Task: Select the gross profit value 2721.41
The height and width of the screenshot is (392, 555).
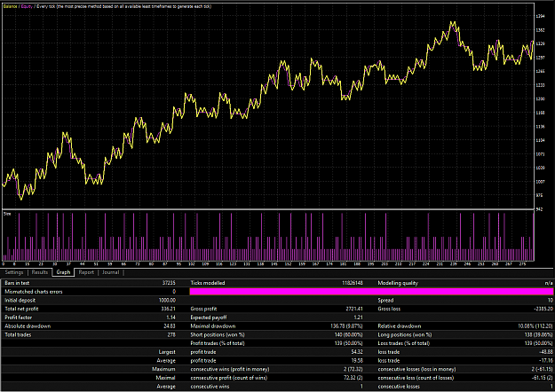Action: [x=354, y=309]
